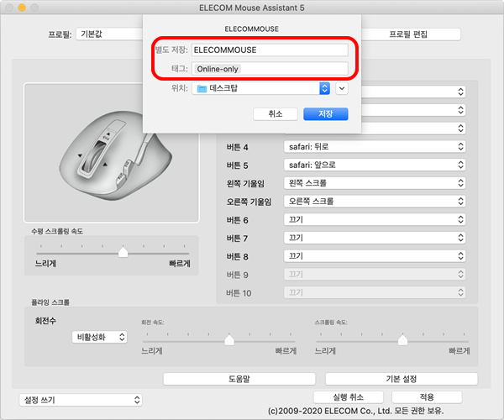Open 버튼 7 끄기 dropdown
504x420 pixels.
pos(375,238)
